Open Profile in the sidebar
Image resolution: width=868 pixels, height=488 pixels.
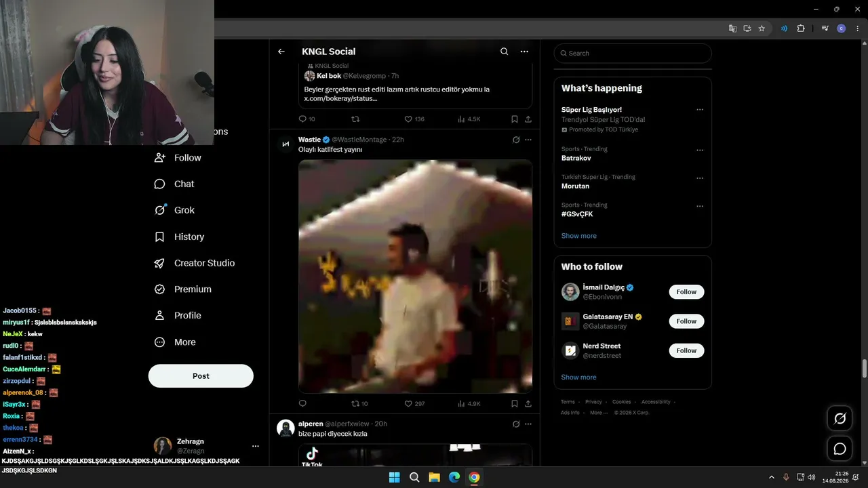tap(178, 315)
